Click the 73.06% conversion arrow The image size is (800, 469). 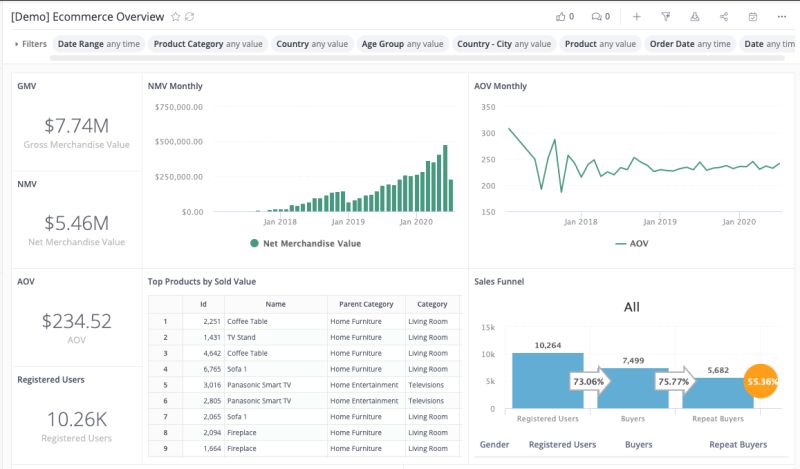pos(590,381)
